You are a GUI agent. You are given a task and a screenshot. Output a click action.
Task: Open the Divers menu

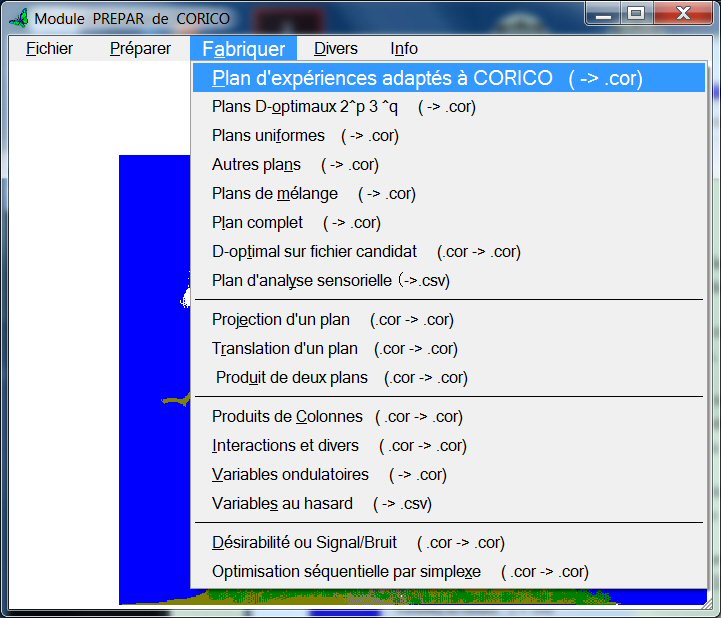click(336, 48)
